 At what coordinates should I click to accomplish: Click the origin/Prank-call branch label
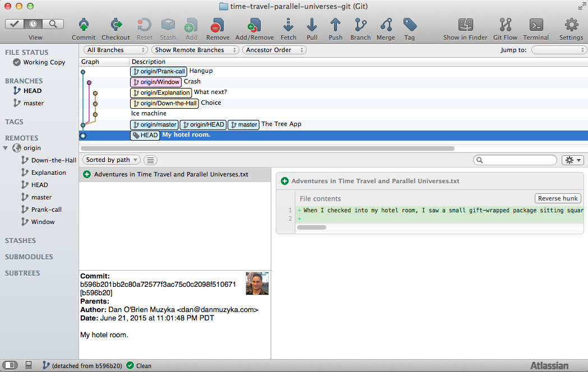[x=159, y=71]
